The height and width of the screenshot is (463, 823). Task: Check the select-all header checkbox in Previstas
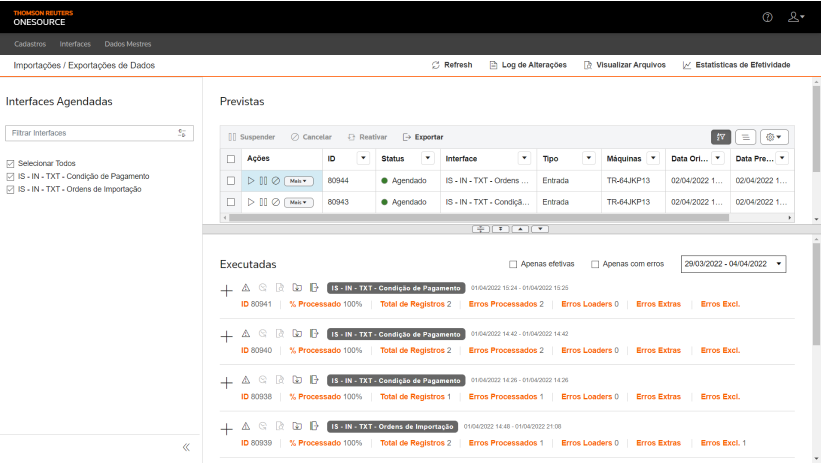(x=231, y=159)
